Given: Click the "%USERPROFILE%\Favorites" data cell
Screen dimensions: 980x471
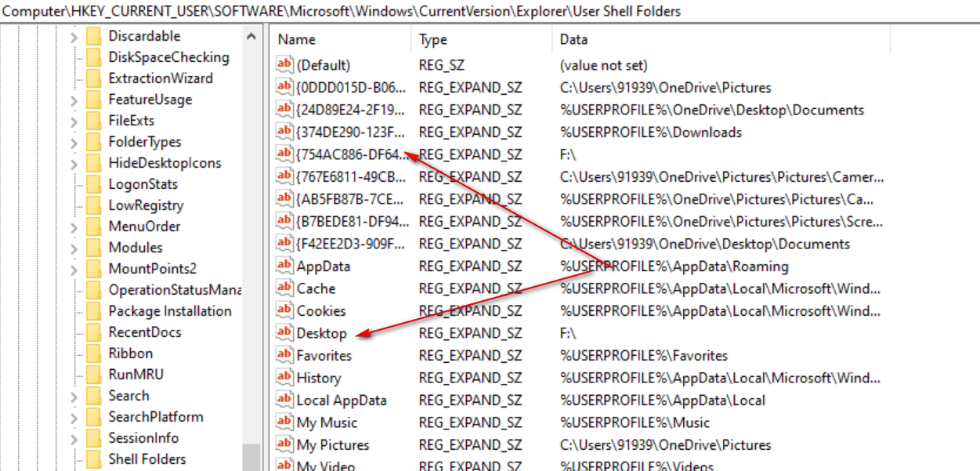Looking at the screenshot, I should tap(643, 356).
